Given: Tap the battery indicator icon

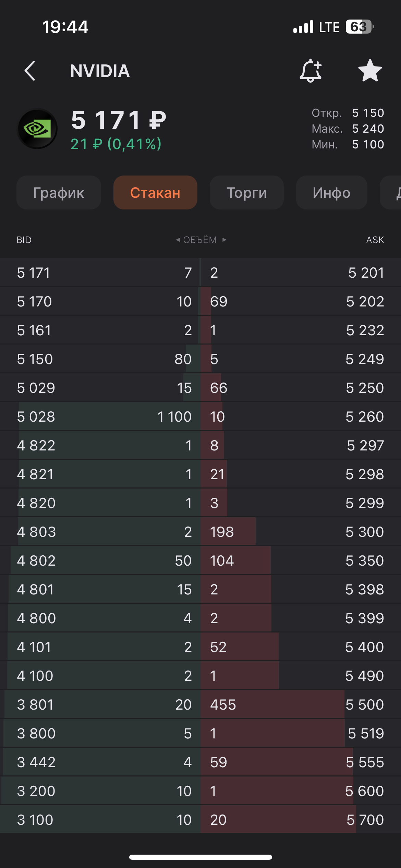Looking at the screenshot, I should coord(359,27).
